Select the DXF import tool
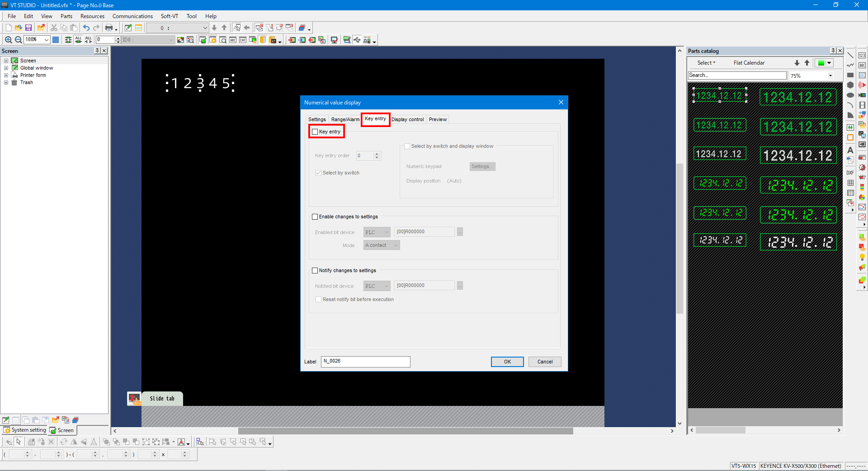 850,173
